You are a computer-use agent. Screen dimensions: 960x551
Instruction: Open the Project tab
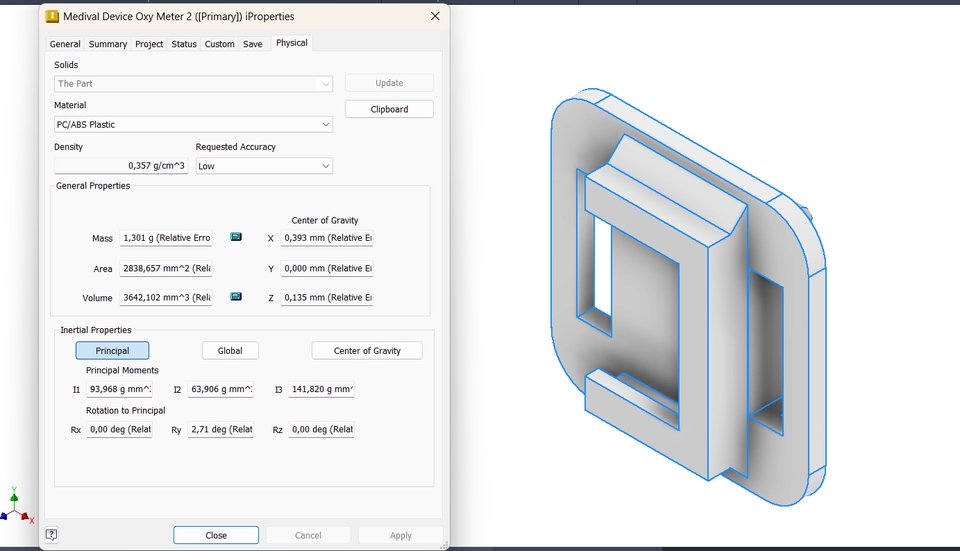149,44
